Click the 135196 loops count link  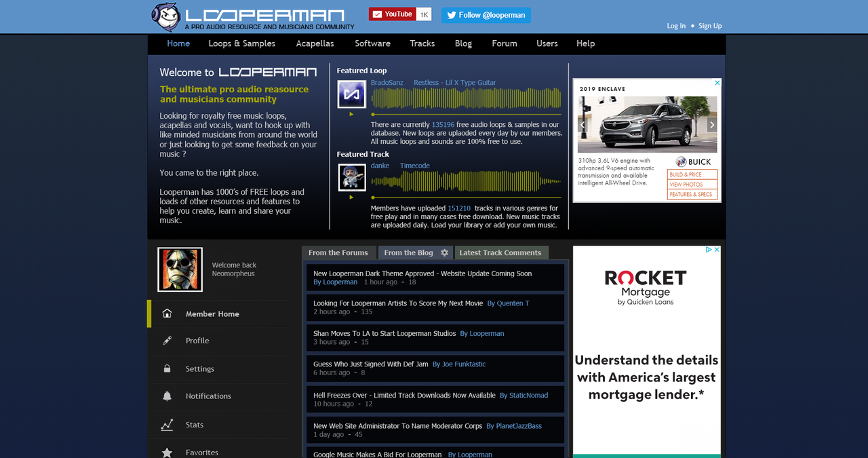(x=443, y=125)
